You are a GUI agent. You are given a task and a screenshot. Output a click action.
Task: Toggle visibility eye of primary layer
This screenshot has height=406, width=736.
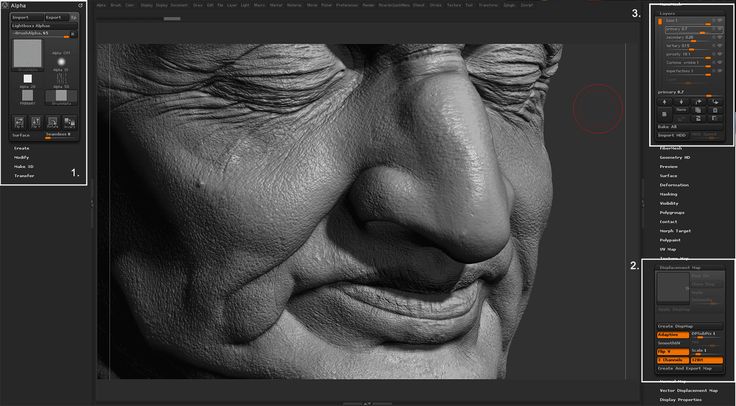(x=719, y=29)
